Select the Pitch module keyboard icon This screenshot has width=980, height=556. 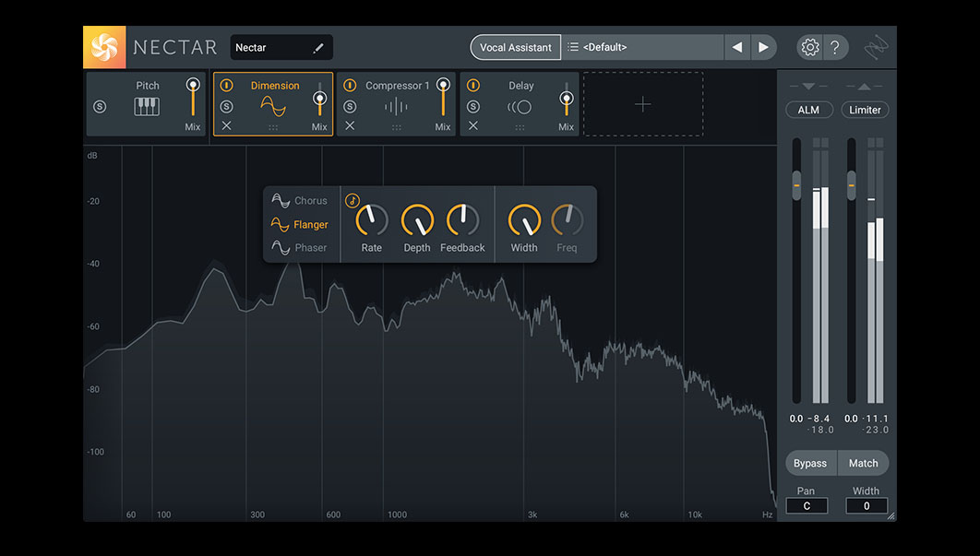(x=148, y=105)
